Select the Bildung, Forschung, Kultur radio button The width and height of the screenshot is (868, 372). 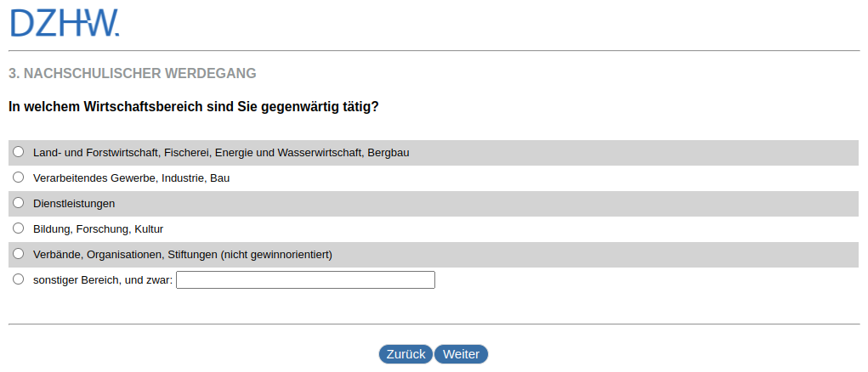(x=19, y=228)
